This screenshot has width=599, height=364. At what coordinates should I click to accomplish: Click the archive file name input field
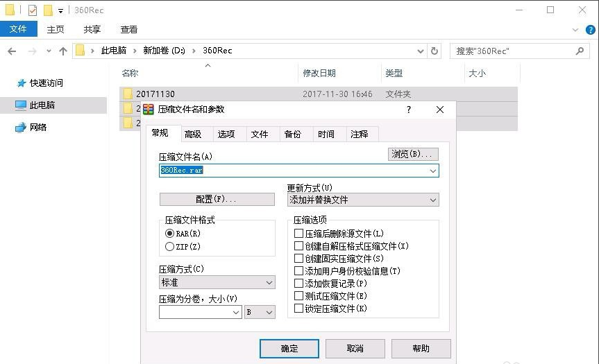(x=292, y=171)
